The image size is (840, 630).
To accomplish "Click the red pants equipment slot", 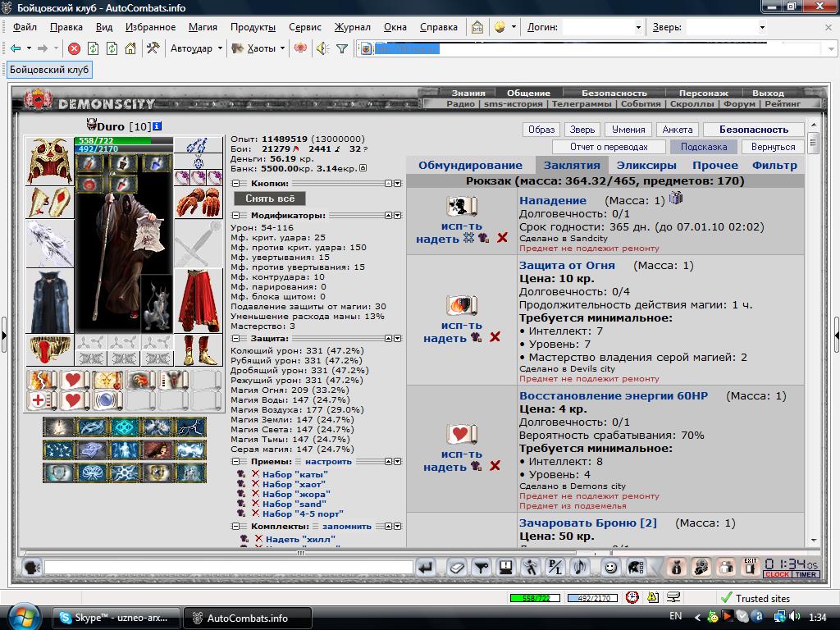I will click(x=199, y=300).
